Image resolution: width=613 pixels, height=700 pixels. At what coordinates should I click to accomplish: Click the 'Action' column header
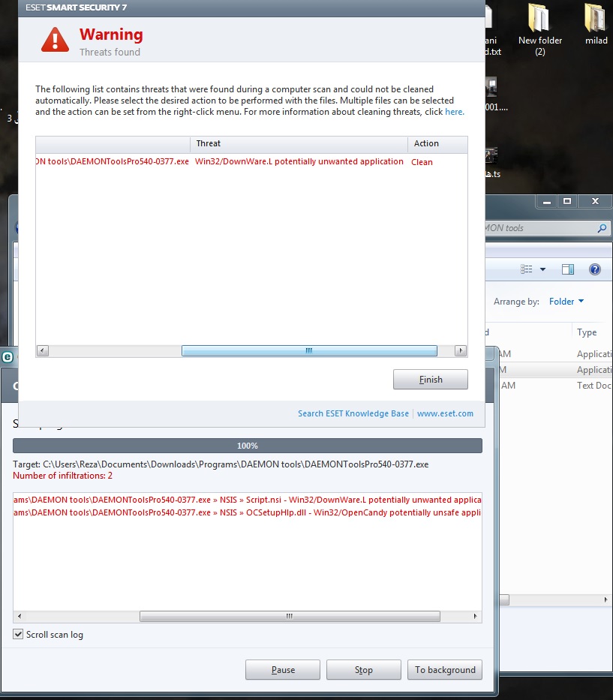coord(426,143)
